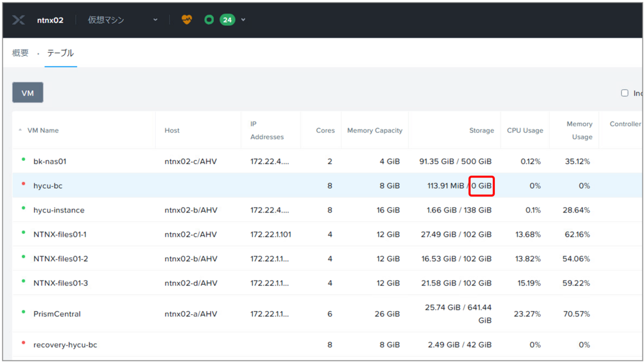Screen dimensions: 644x362
Task: Click storage value 1.66 GiB / 138 GiB
Action: [x=459, y=210]
